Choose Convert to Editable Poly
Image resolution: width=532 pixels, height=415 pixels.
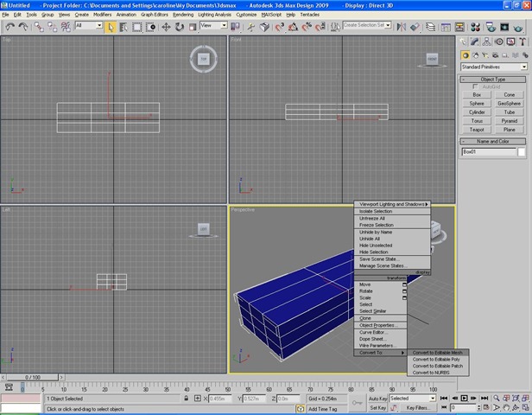[436, 360]
